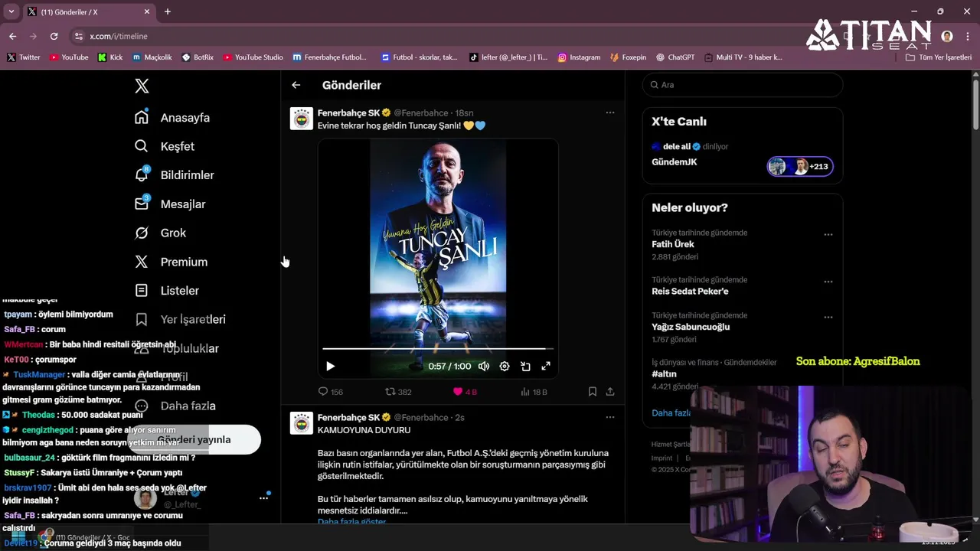Open site information icon in address bar

[x=78, y=36]
